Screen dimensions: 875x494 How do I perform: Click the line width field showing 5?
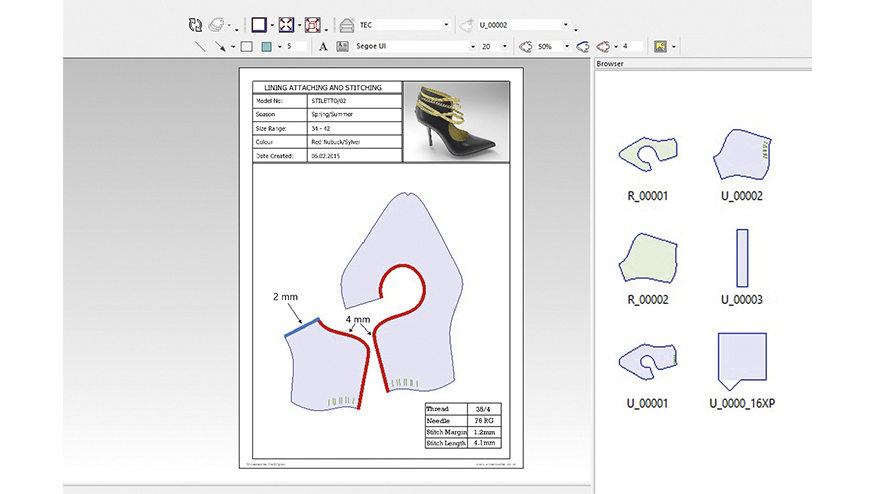(x=295, y=46)
